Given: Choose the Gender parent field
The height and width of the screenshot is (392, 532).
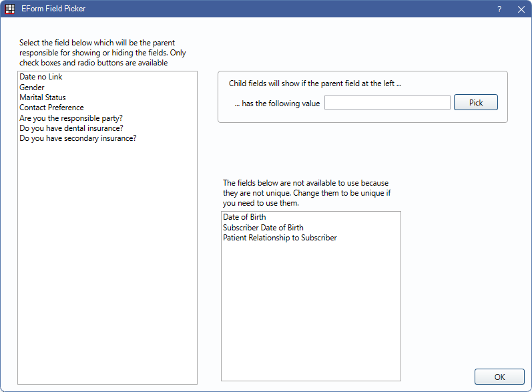Looking at the screenshot, I should (x=32, y=87).
